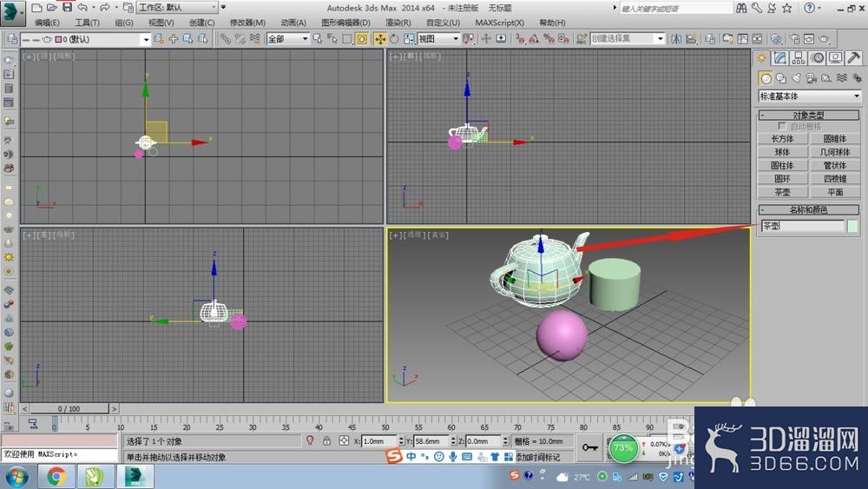Image resolution: width=868 pixels, height=489 pixels.
Task: Open the 标准基本体 primitive type dropdown
Action: (809, 96)
